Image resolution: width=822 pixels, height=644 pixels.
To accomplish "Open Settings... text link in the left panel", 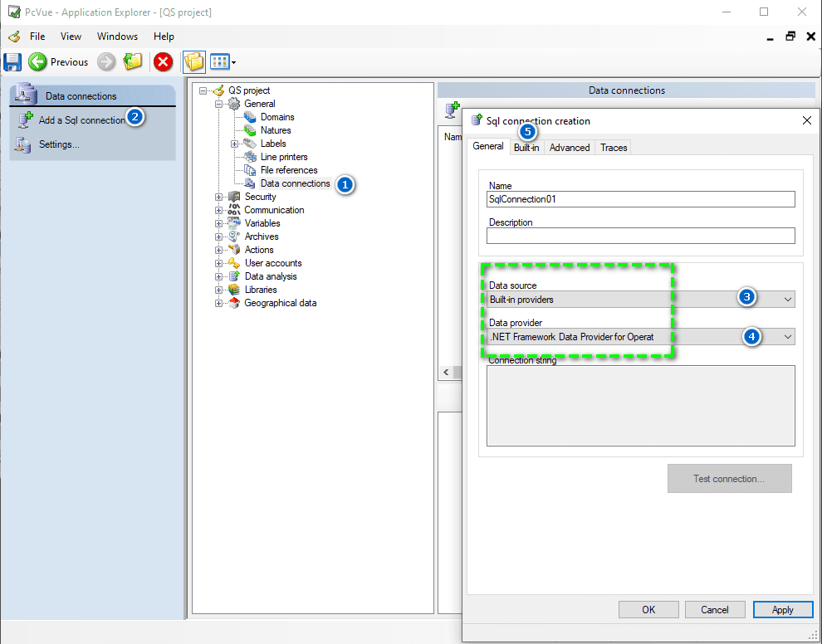I will (59, 144).
